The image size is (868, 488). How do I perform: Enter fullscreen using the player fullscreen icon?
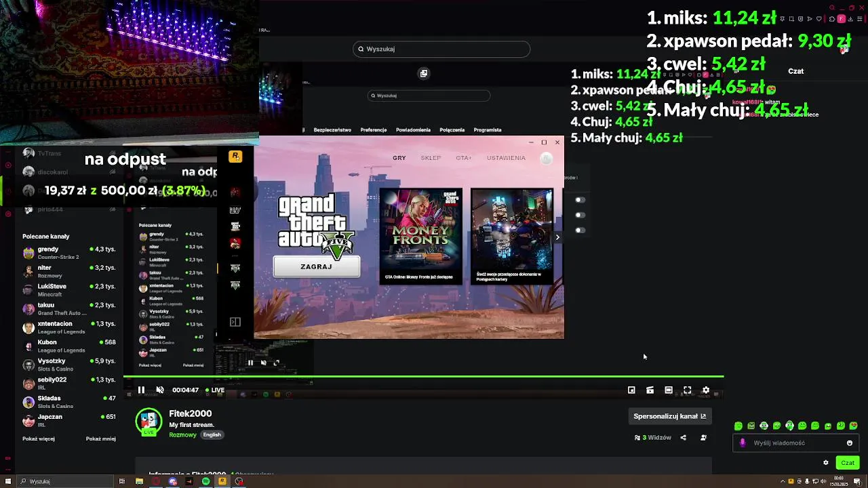[687, 390]
